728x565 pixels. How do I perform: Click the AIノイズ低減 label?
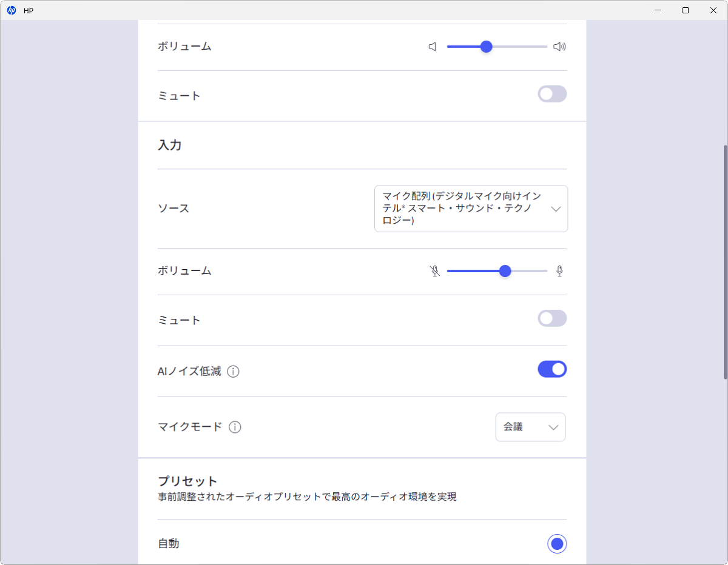coord(189,372)
